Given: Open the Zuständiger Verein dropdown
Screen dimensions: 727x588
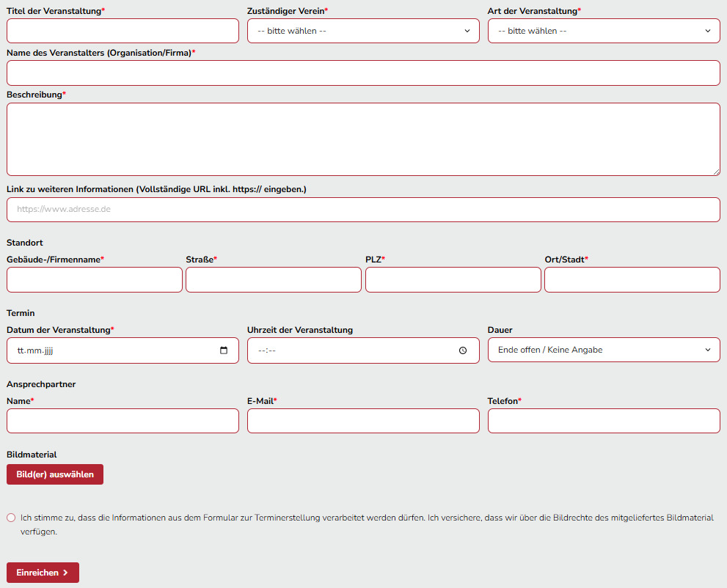Looking at the screenshot, I should (363, 31).
